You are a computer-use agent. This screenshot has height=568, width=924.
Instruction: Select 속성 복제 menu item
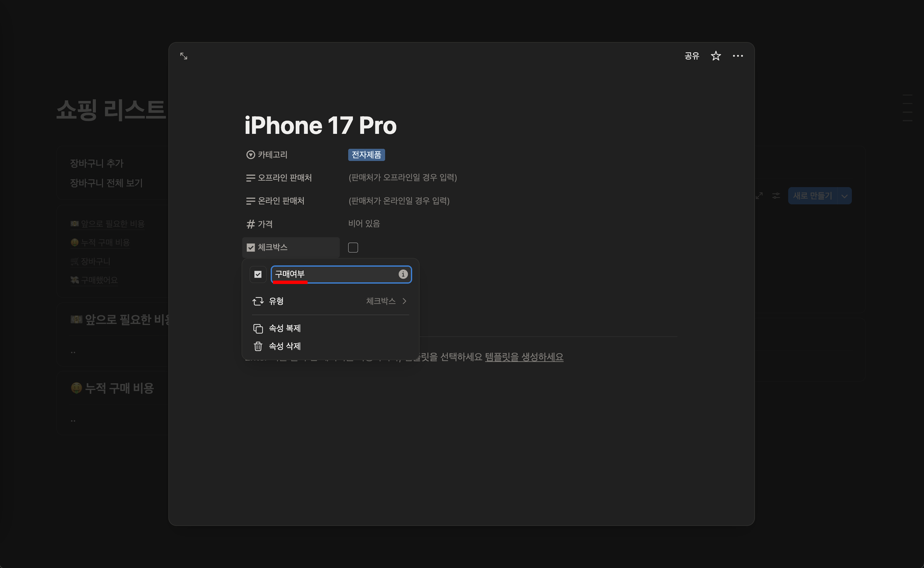[x=285, y=328]
